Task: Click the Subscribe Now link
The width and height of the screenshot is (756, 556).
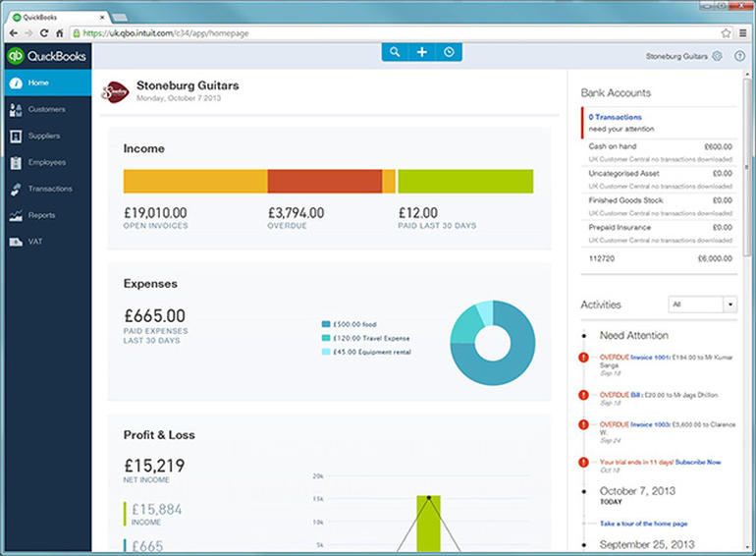Action: [699, 461]
